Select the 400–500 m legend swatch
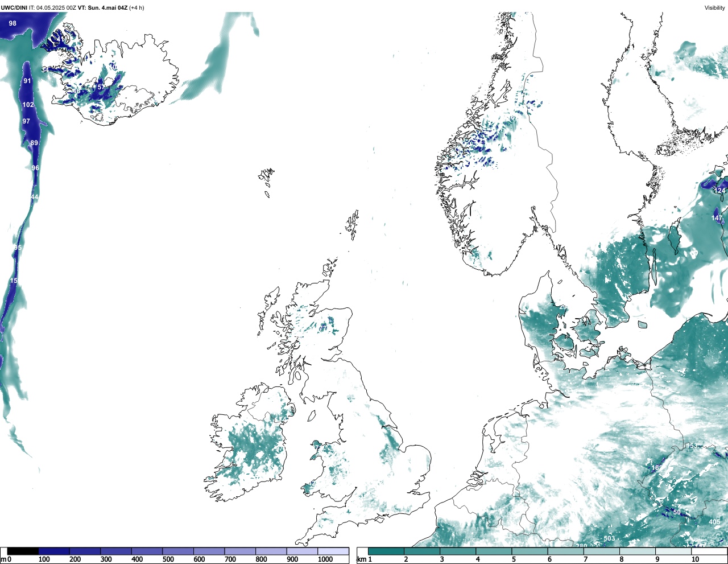Screen dimensions: 728x564 [x=147, y=551]
